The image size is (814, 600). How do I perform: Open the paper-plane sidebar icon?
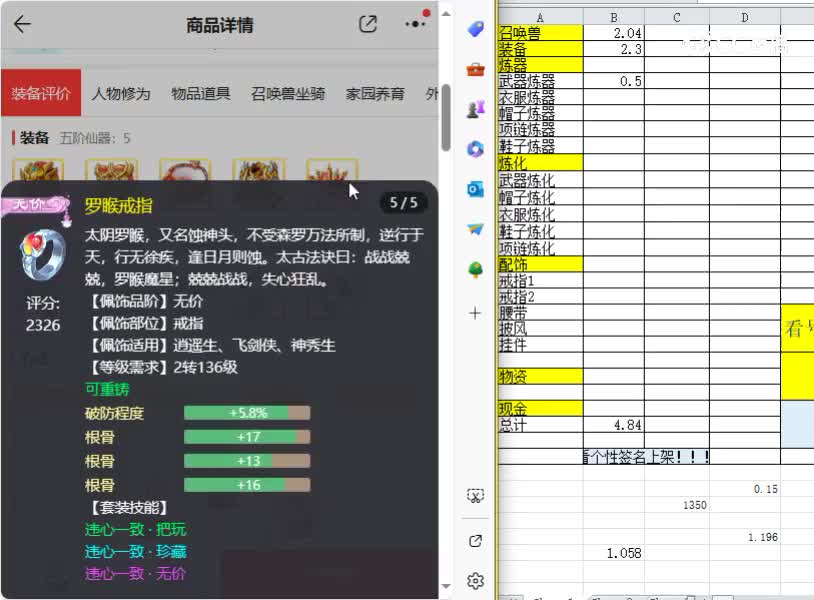click(x=475, y=229)
